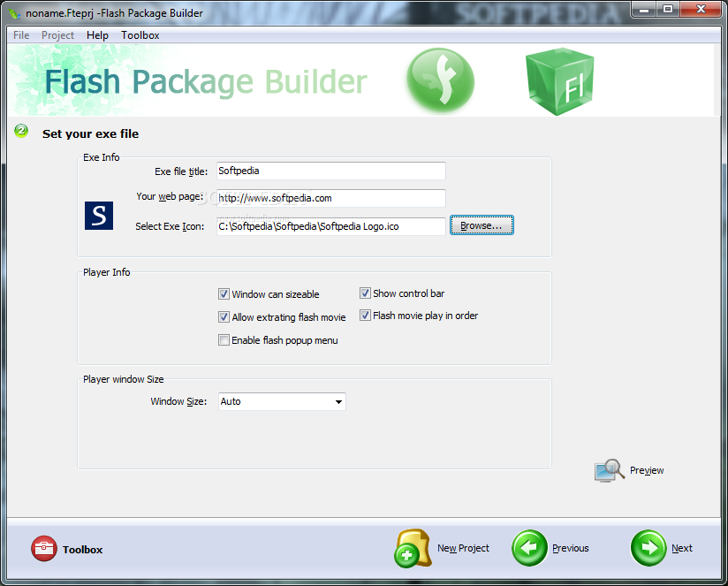Screen dimensions: 728x586
Task: Click the Softpedia S exe icon thumbnail
Action: tap(99, 216)
